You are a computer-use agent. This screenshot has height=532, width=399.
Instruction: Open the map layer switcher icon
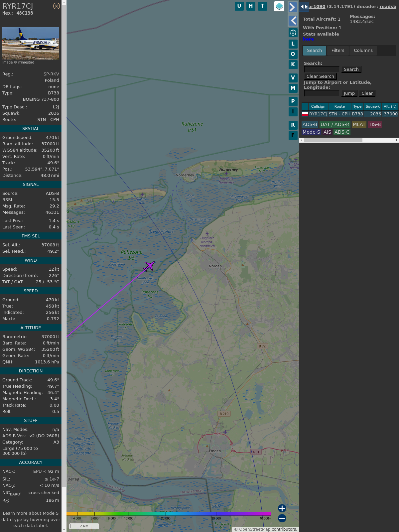click(279, 6)
